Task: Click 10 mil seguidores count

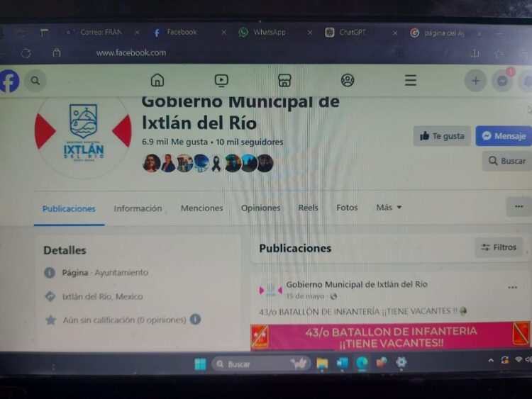Action: click(250, 142)
